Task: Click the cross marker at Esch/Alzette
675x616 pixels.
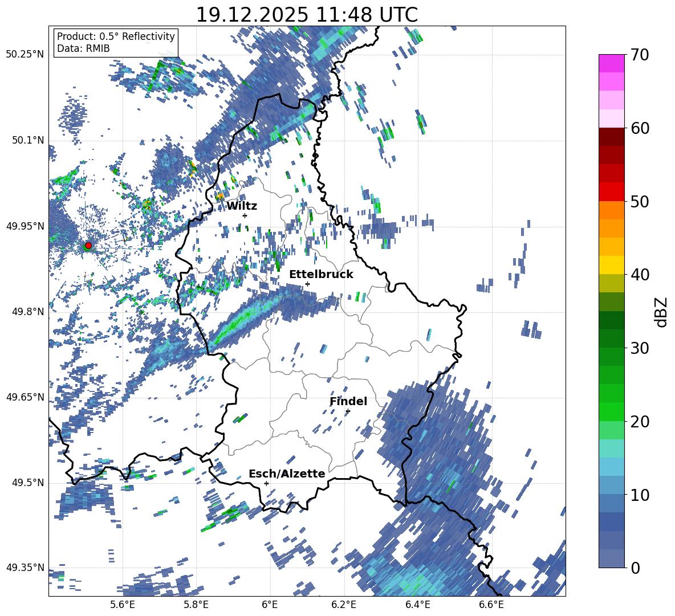Action: point(266,483)
